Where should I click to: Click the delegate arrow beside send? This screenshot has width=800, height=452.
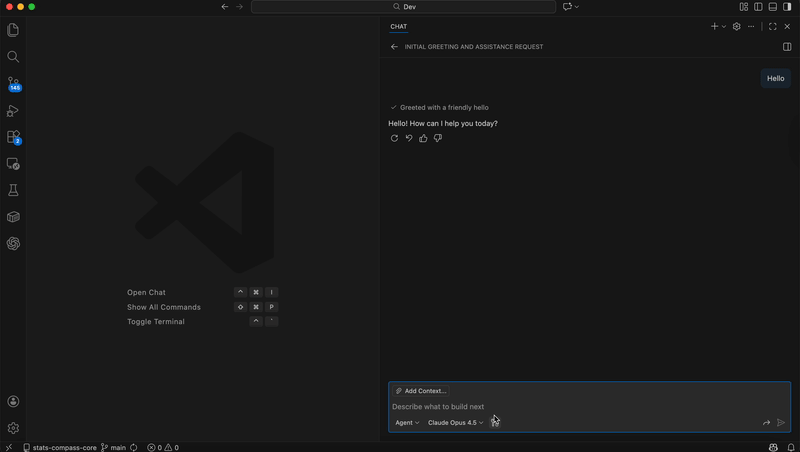pos(766,422)
